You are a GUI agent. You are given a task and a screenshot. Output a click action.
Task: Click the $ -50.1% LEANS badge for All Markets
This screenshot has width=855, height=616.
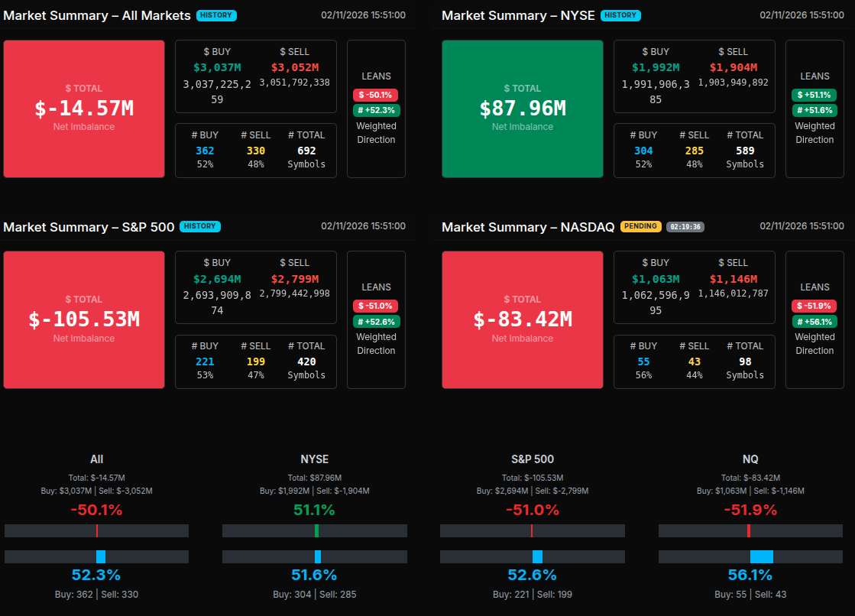tap(375, 95)
